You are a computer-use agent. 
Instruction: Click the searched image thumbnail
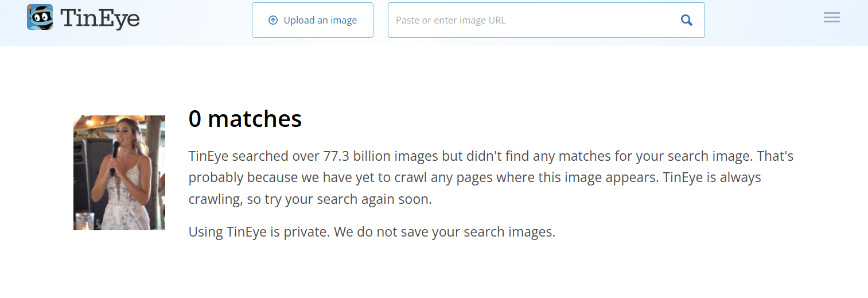pos(119,173)
